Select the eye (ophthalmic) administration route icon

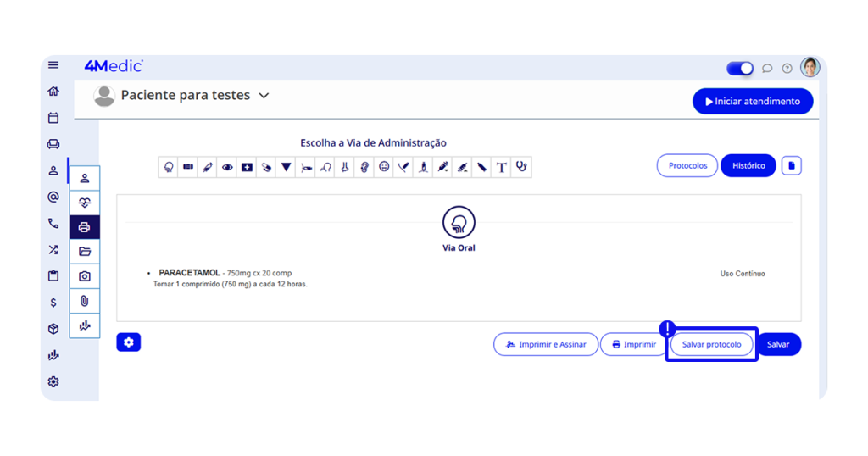tap(227, 167)
